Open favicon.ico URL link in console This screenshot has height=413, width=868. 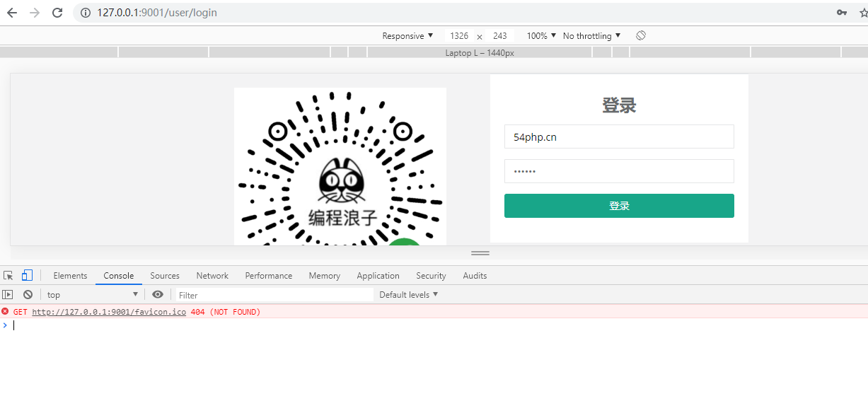109,312
